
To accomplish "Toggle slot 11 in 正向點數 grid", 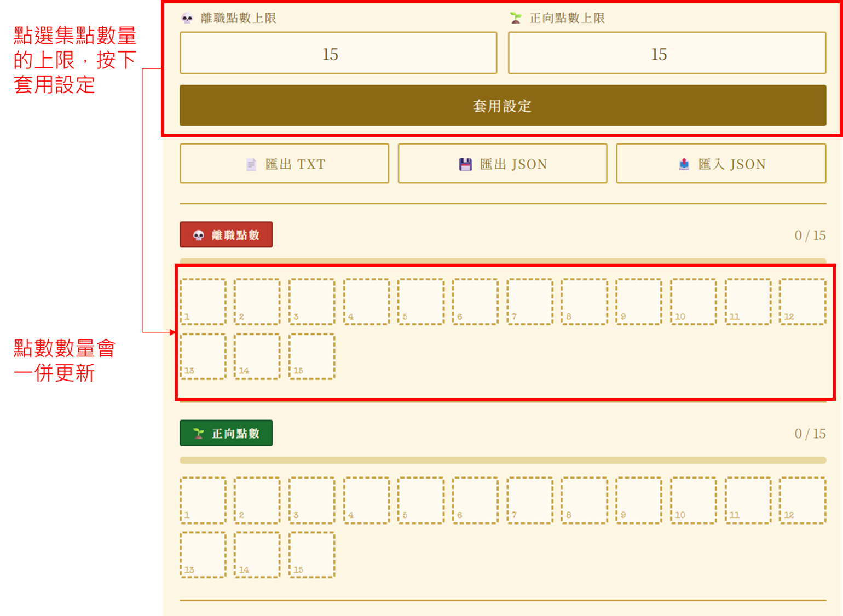I will [x=748, y=500].
